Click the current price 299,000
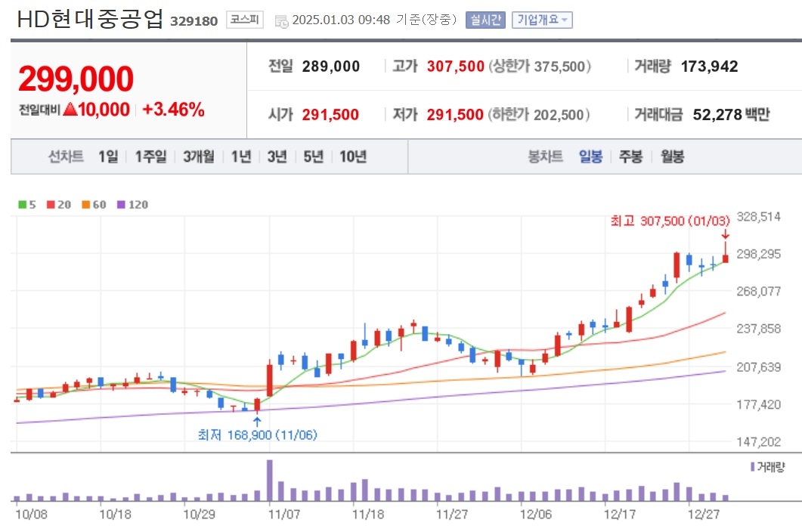 76,79
